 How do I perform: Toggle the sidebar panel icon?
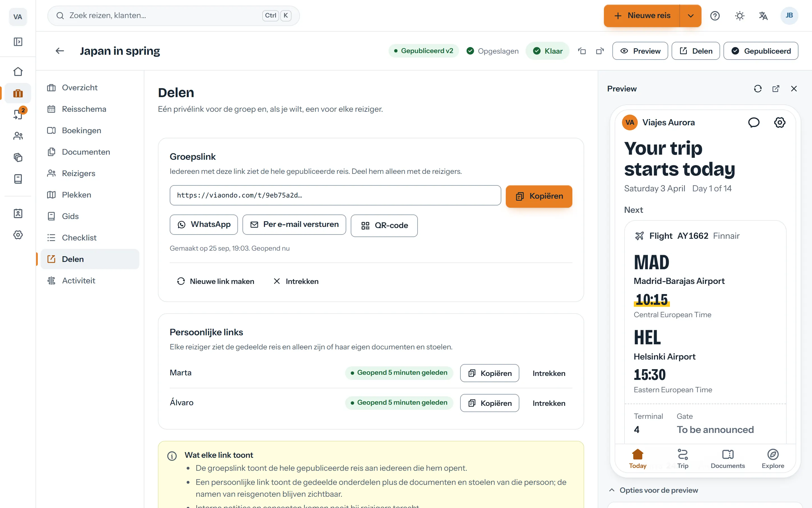tap(18, 42)
